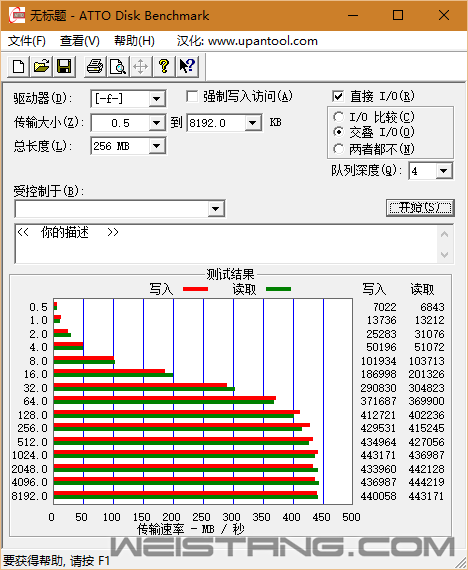Open the 文件(F) menu

pos(27,41)
